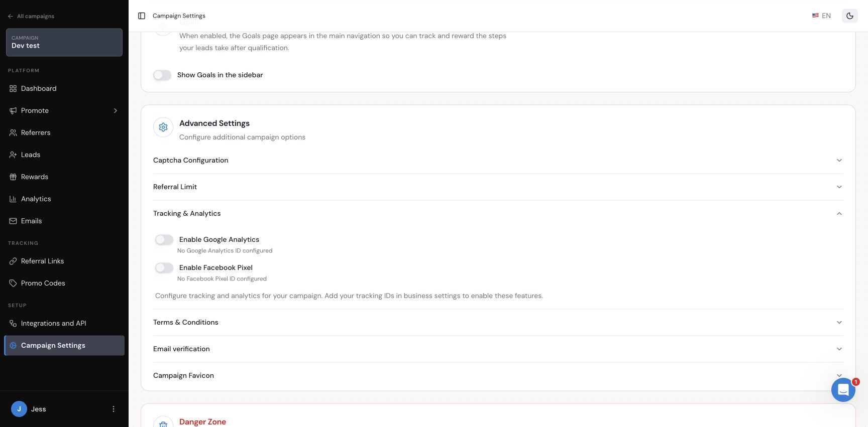This screenshot has height=427, width=868.
Task: Click the Advanced Settings gear icon
Action: coord(163,127)
